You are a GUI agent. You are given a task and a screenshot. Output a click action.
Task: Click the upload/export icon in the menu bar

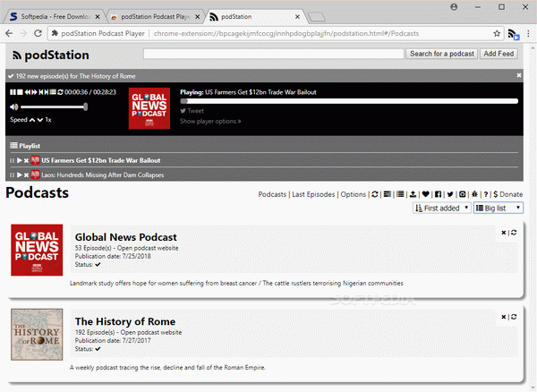click(x=413, y=194)
